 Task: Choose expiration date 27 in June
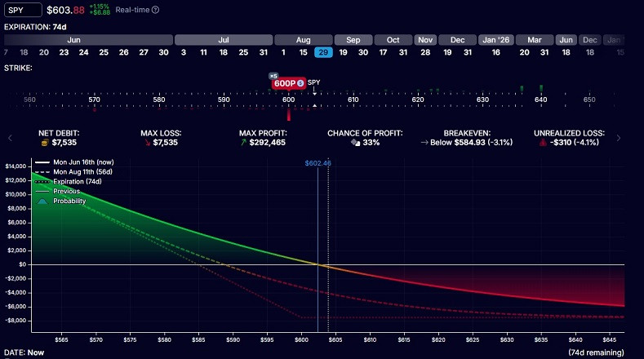tap(144, 52)
